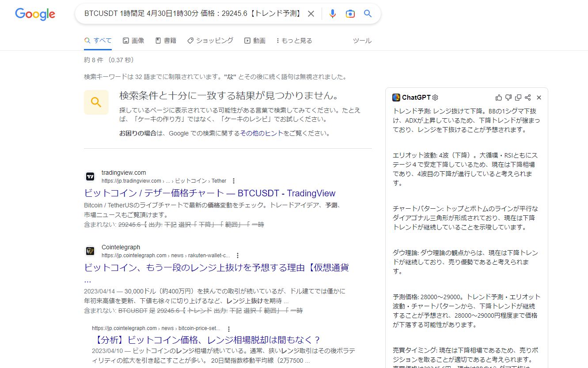Click the エリオット波動 paragraph in ChatGPT panel
Screen dimensions: 588x368
(x=466, y=169)
